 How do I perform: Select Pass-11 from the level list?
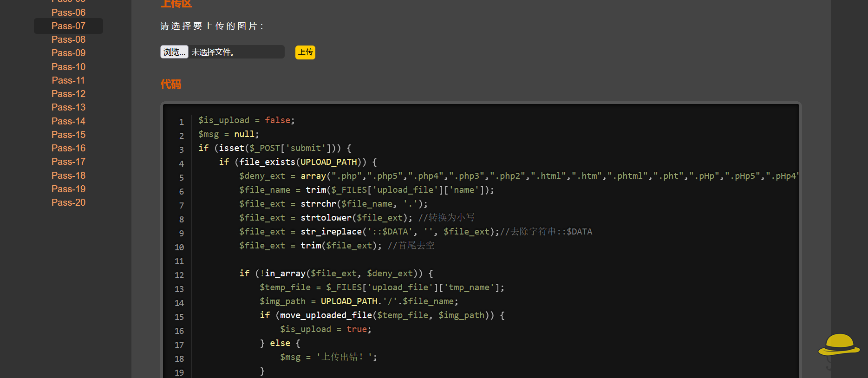68,80
